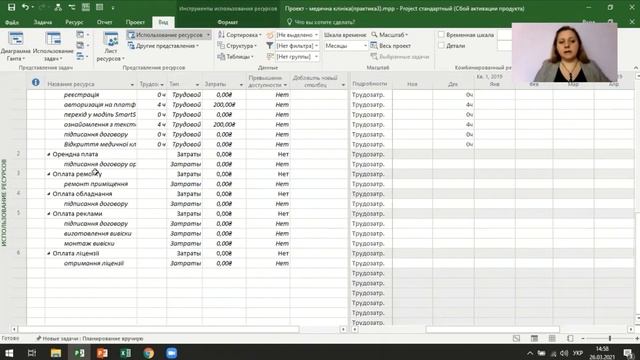The width and height of the screenshot is (640, 360).
Task: Open the Структура outline menu
Action: coord(237,46)
